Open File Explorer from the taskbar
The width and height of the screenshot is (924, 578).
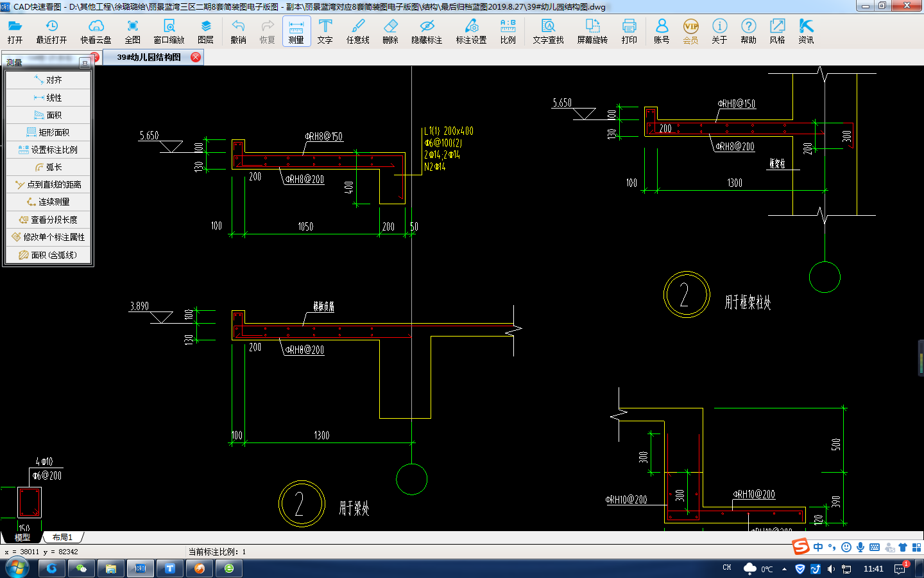111,568
